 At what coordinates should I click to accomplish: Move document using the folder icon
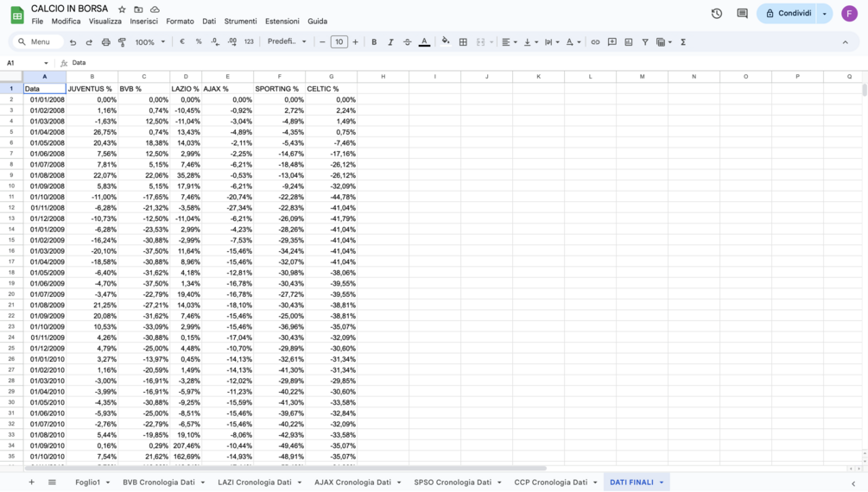tap(138, 9)
